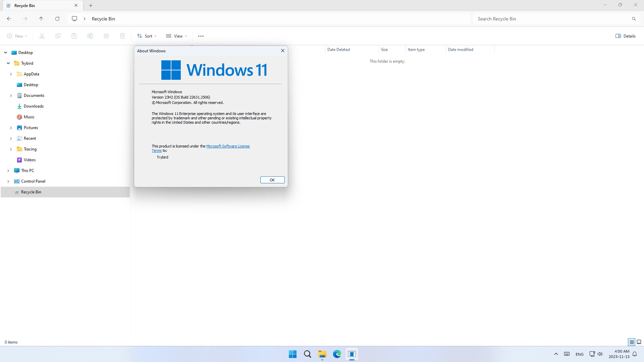Select the Cut icon in the toolbar
This screenshot has height=362, width=644.
(x=42, y=36)
